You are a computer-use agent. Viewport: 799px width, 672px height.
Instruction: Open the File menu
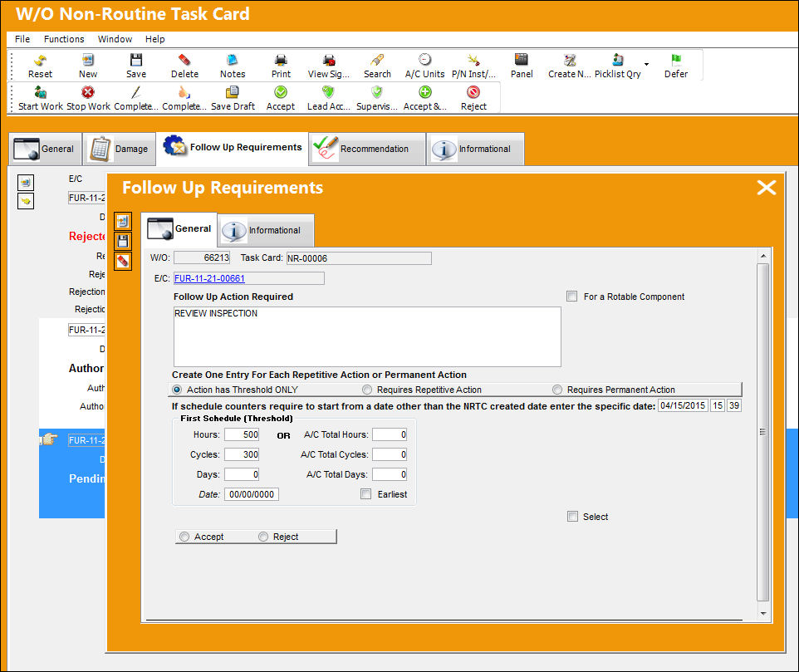22,39
